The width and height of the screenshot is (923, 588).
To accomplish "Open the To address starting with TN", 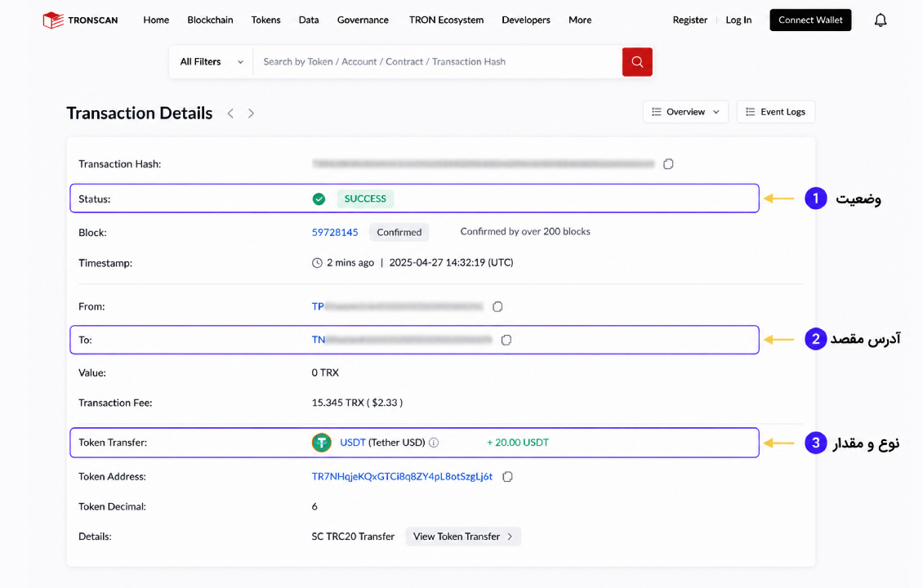I will tap(401, 340).
